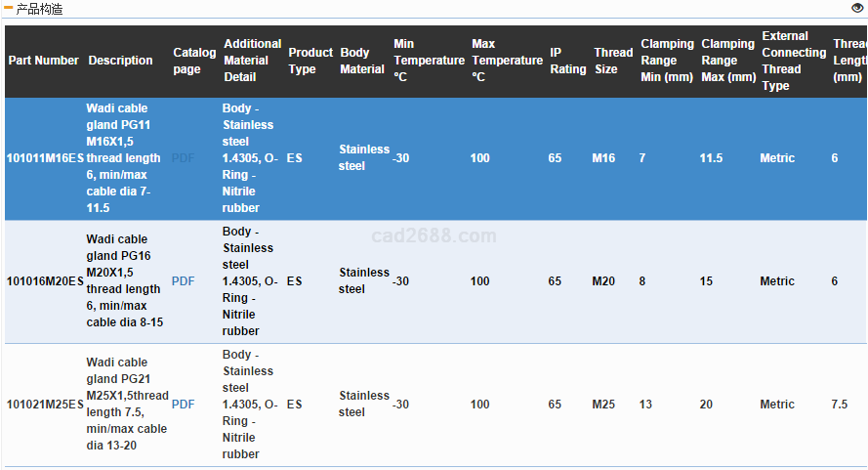
Task: Select the Clamping Range Min (mm) header
Action: pyautogui.click(x=667, y=61)
